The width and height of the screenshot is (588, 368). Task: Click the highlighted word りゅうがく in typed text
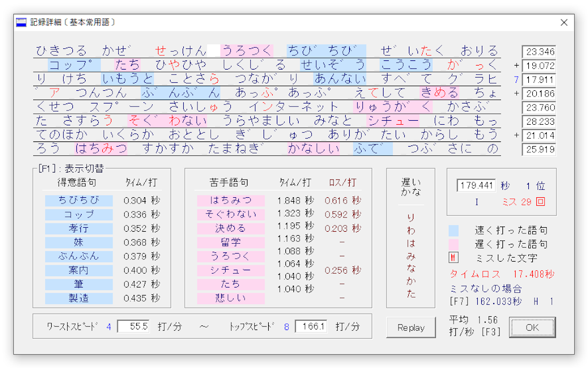pyautogui.click(x=393, y=107)
